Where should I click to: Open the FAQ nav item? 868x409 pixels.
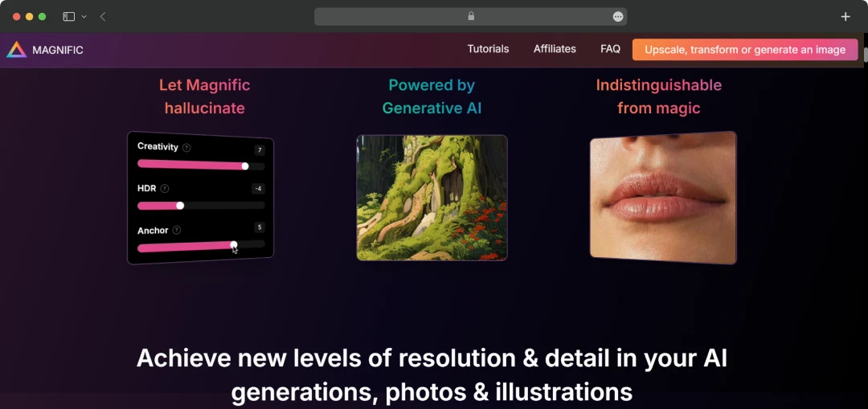[610, 49]
